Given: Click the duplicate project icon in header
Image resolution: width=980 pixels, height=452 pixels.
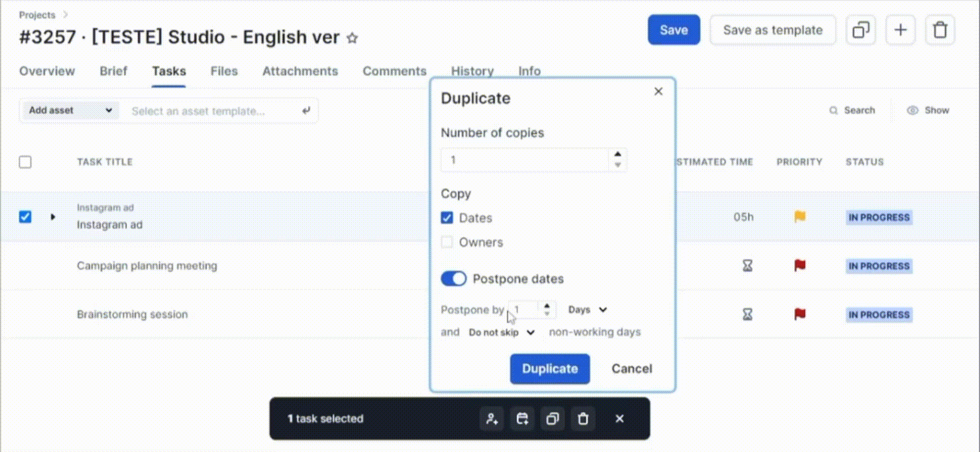Looking at the screenshot, I should [x=861, y=30].
